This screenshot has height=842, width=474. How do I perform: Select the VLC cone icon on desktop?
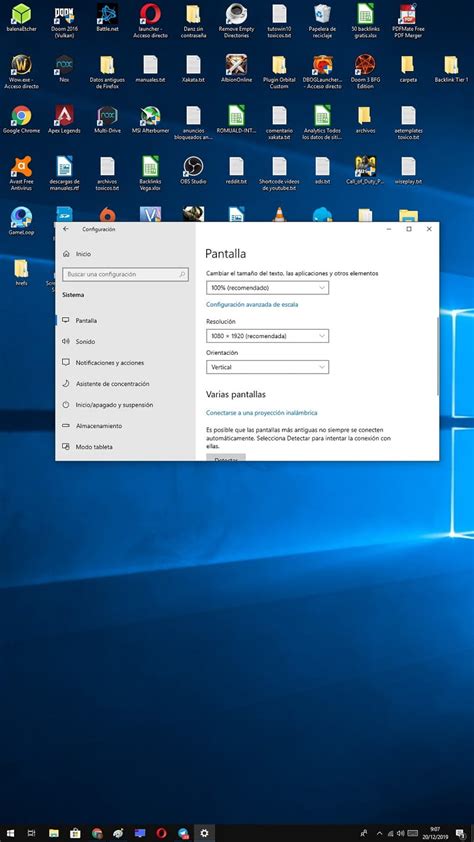(279, 214)
